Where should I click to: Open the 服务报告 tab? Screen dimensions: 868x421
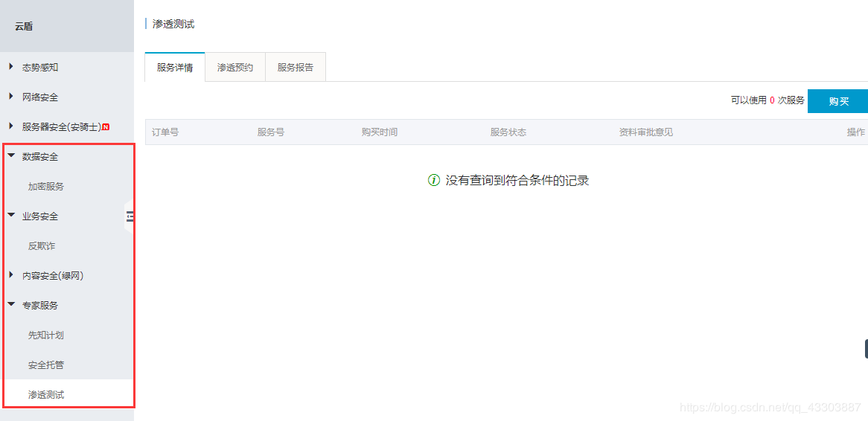(296, 68)
